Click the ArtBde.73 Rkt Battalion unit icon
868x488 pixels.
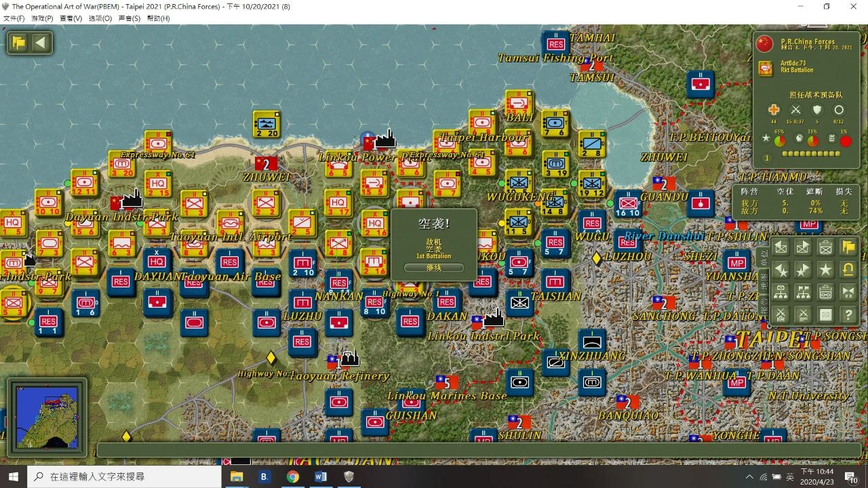pos(765,68)
